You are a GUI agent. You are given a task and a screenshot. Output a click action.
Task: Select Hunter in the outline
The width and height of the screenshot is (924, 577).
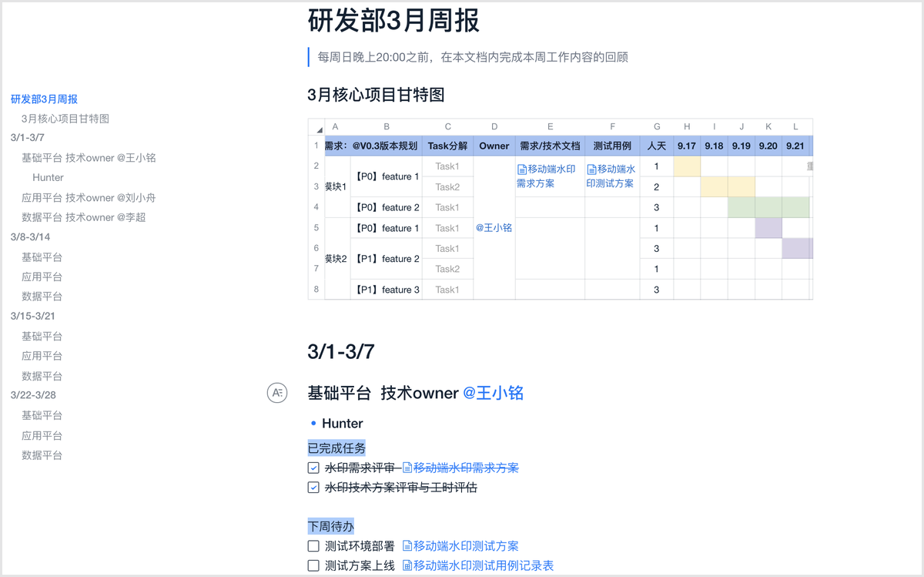(x=48, y=177)
